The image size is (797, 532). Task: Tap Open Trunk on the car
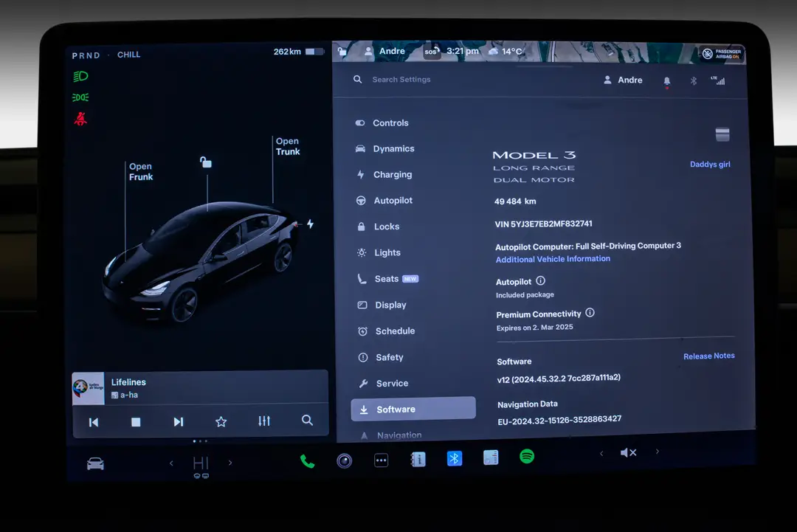point(288,146)
